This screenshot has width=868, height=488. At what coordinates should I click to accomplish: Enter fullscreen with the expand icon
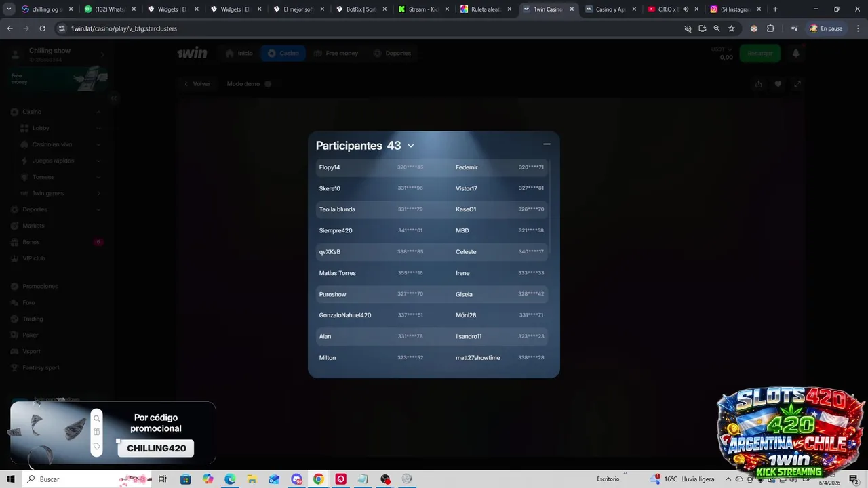pos(797,84)
